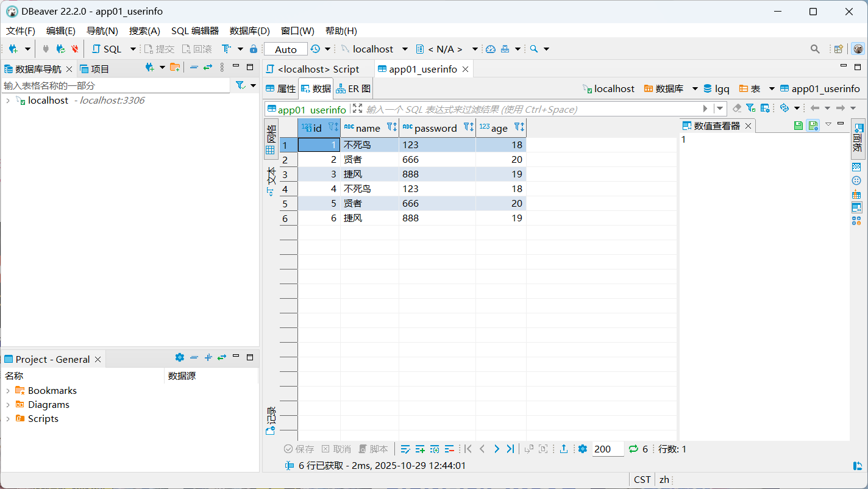Open the SQL 编辑器 menu
The height and width of the screenshot is (489, 868).
195,30
